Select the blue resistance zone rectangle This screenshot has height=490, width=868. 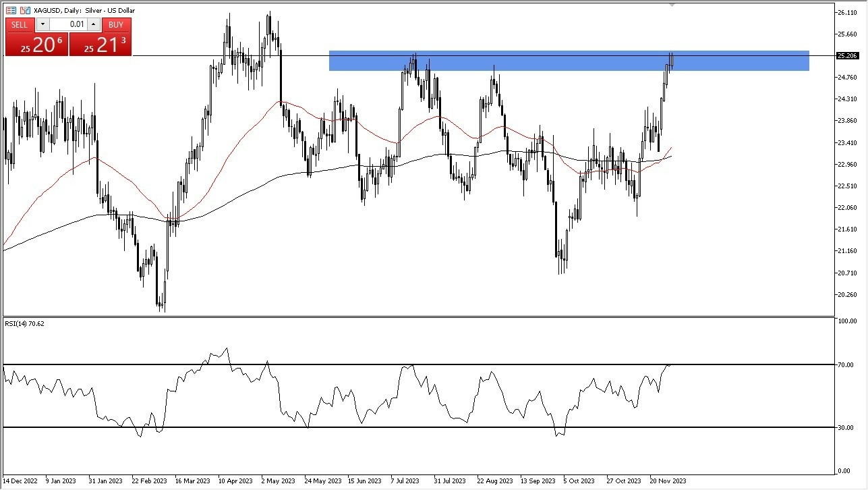point(569,61)
